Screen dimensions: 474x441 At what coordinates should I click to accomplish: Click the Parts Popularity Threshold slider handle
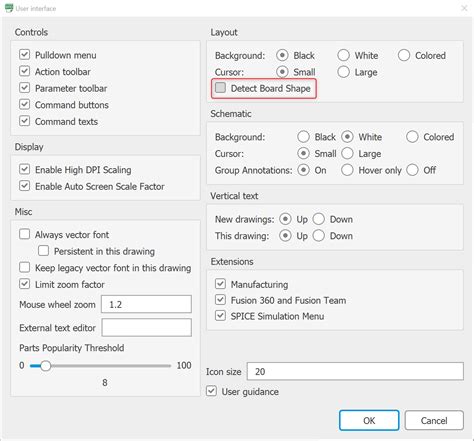(x=45, y=366)
